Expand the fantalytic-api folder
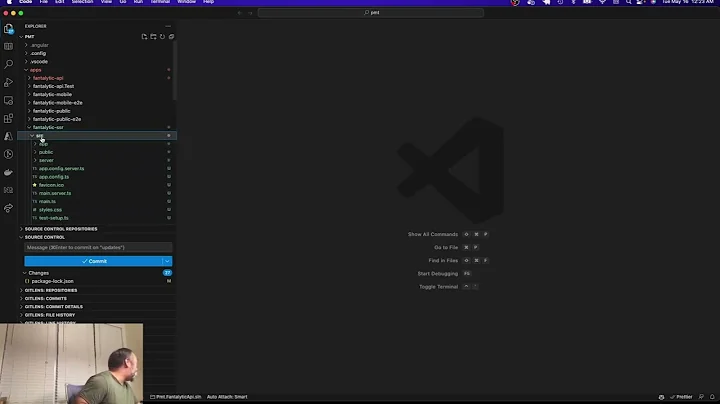Image resolution: width=720 pixels, height=404 pixels. coord(48,78)
